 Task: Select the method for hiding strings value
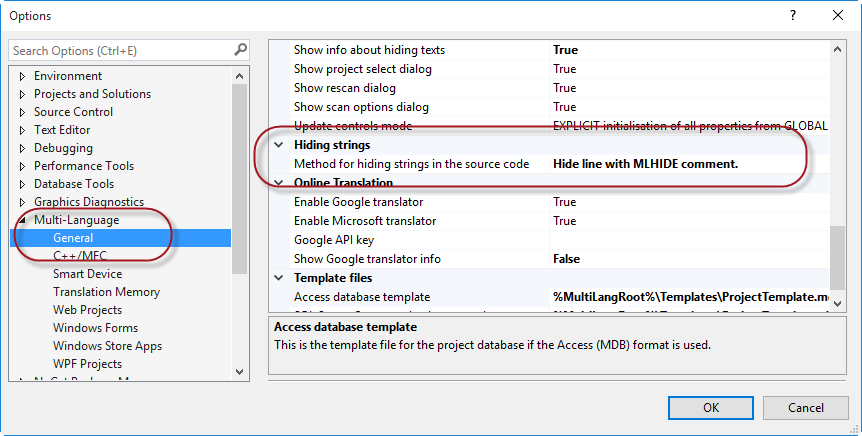point(688,164)
